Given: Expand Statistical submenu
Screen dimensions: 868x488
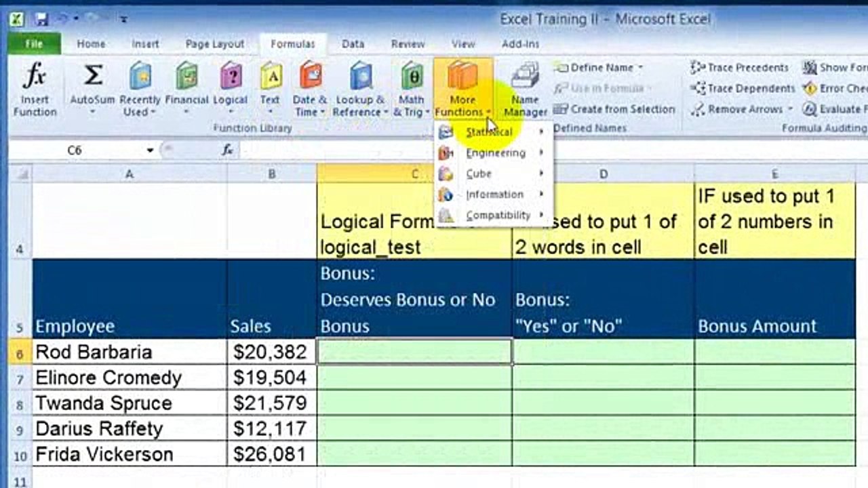Looking at the screenshot, I should point(493,132).
